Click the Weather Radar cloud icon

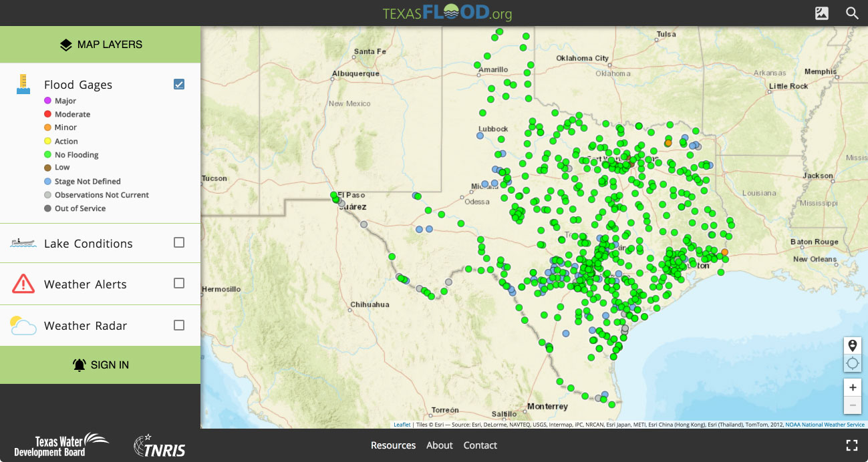click(x=23, y=326)
